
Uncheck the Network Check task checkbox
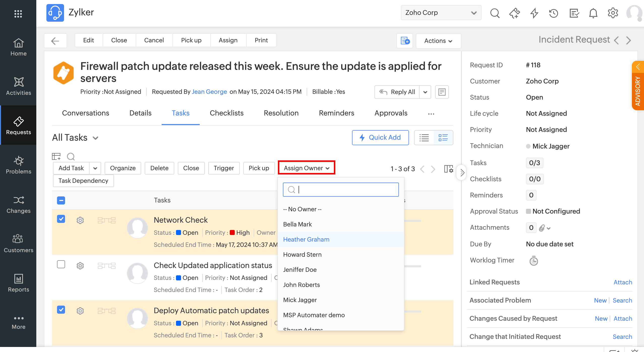pyautogui.click(x=61, y=219)
